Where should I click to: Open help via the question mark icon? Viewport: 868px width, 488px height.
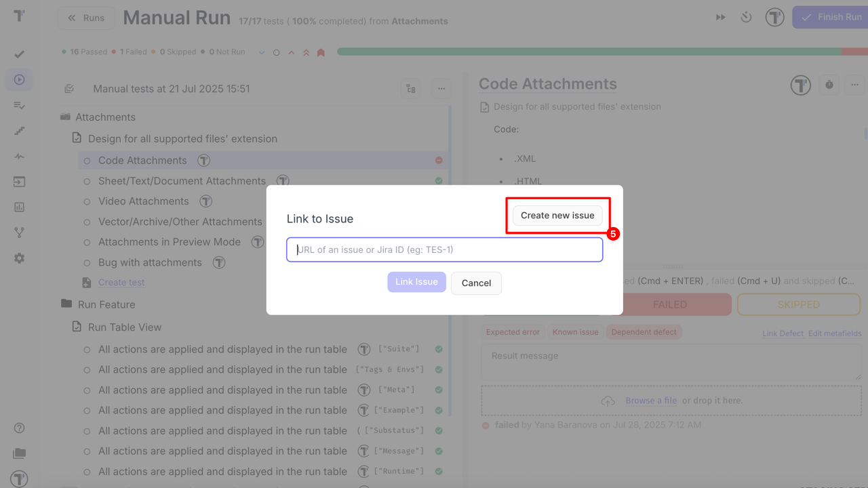coord(19,428)
